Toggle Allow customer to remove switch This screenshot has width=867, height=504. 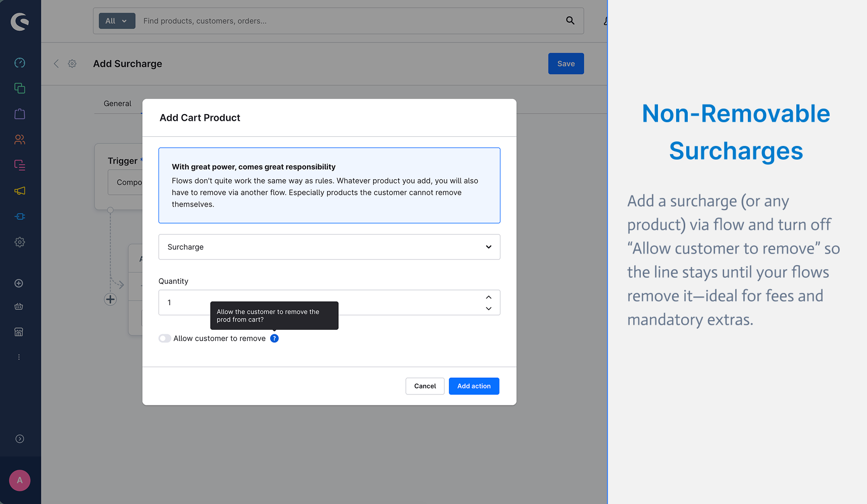(165, 338)
